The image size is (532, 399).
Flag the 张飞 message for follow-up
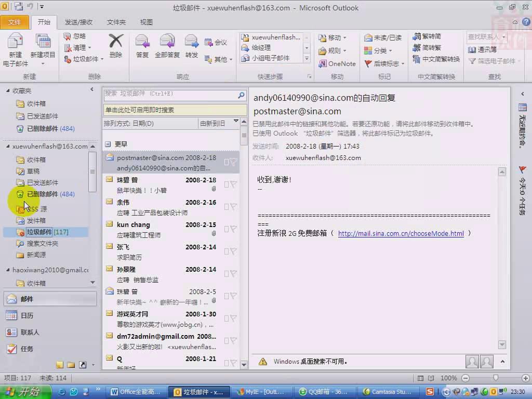pos(233,251)
